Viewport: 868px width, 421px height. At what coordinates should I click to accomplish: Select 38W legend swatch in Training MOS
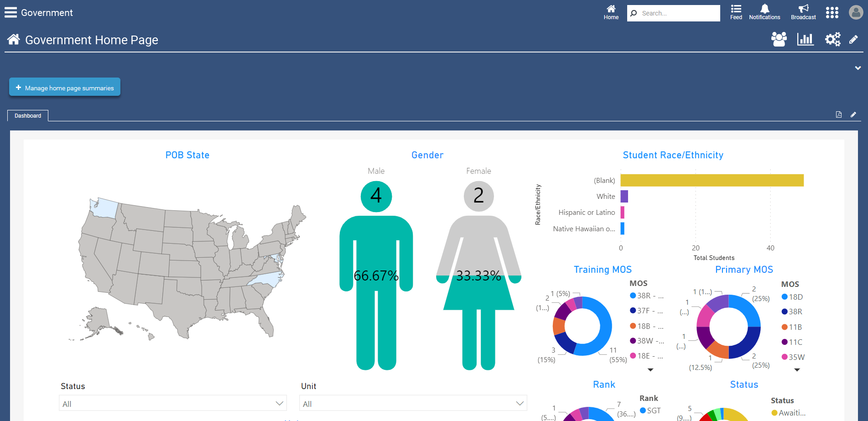[633, 341]
